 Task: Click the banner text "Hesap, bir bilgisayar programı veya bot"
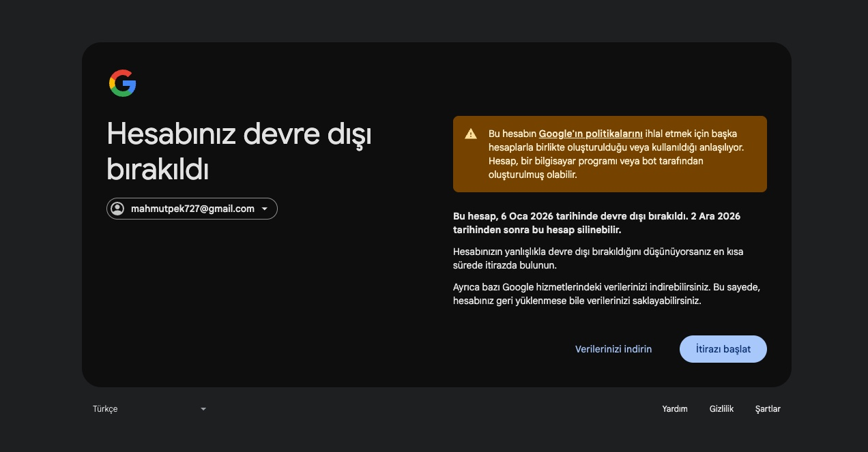pos(596,161)
